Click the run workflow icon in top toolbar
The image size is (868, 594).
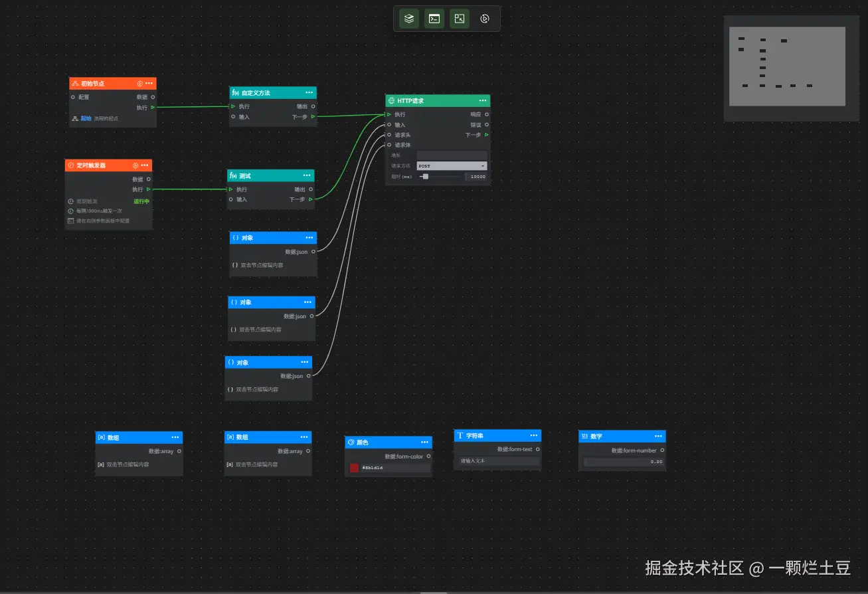click(485, 19)
